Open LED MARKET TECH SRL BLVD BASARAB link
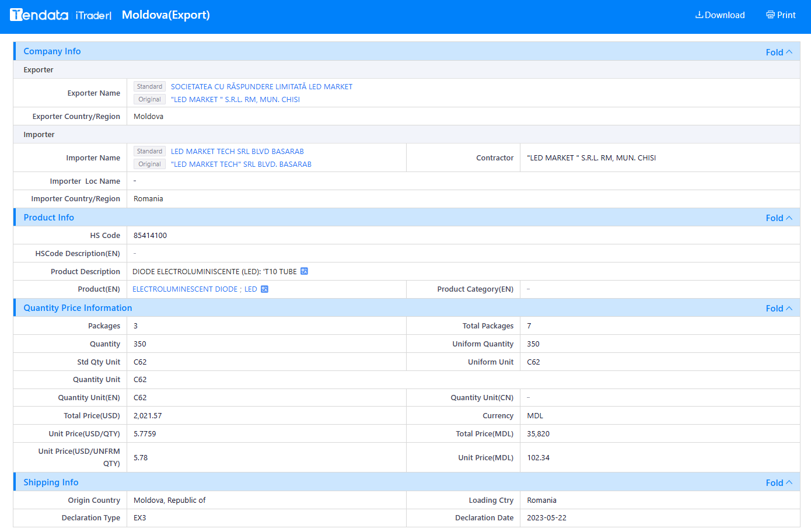The width and height of the screenshot is (811, 532). coord(237,151)
